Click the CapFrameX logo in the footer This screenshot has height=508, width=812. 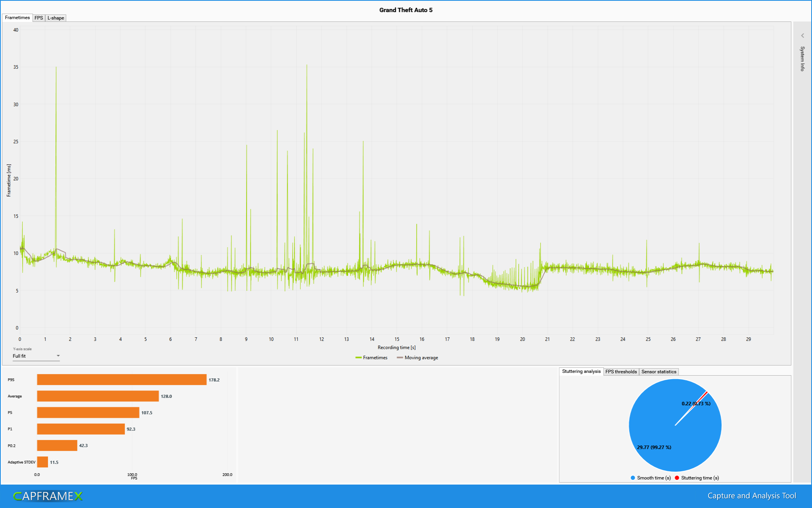point(48,496)
